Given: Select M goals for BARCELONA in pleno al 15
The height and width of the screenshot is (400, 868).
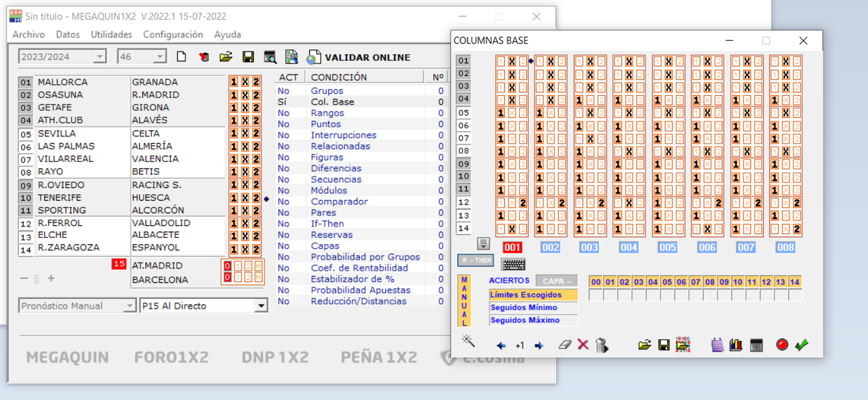Looking at the screenshot, I should pyautogui.click(x=258, y=277).
